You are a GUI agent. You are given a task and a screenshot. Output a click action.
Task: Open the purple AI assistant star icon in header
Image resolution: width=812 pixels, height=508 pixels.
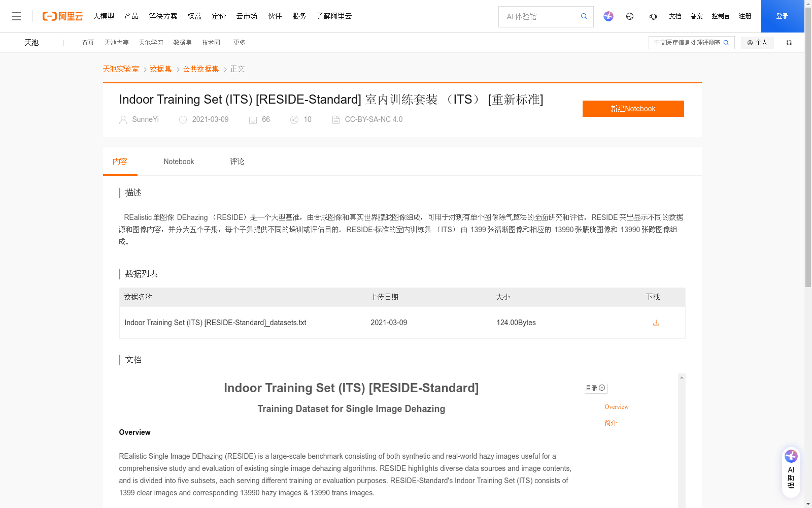point(608,16)
